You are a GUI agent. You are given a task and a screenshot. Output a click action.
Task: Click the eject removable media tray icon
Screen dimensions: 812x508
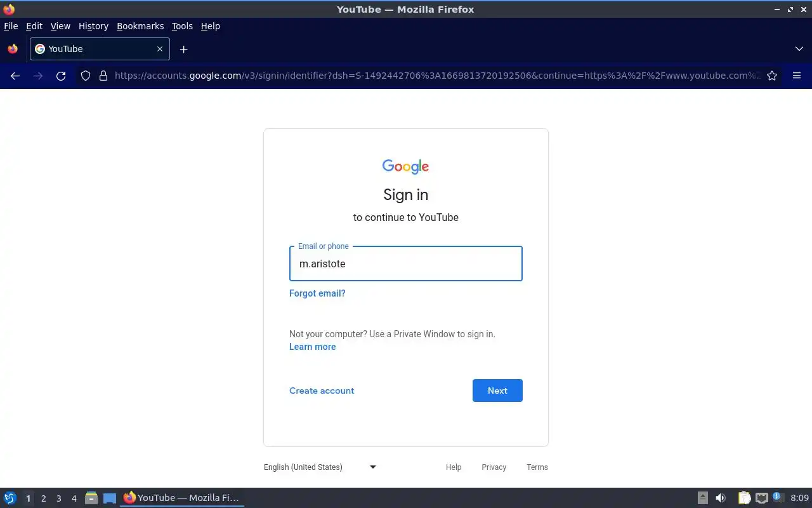[703, 498]
